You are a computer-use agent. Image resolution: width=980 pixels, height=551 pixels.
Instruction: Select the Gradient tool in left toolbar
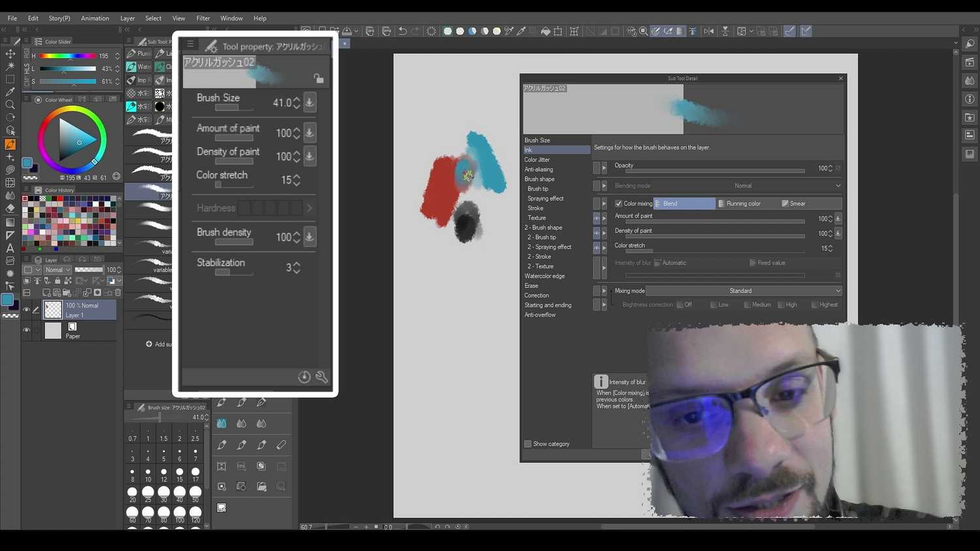pyautogui.click(x=10, y=222)
